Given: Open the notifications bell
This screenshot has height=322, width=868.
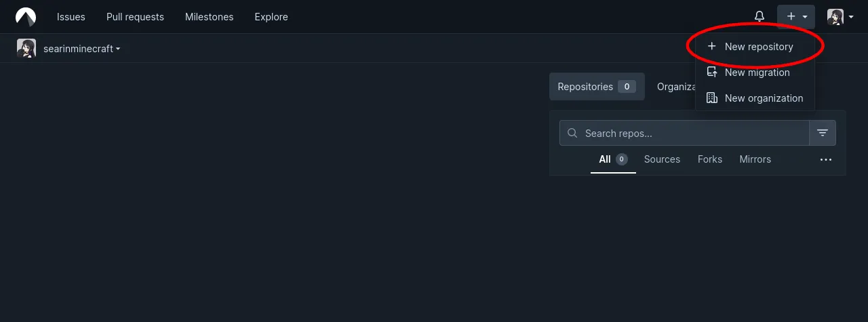Looking at the screenshot, I should pos(759,17).
